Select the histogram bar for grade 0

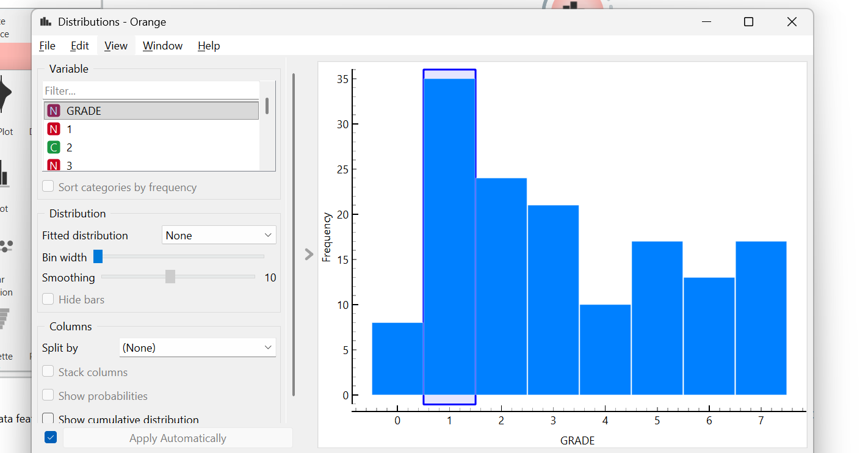397,359
